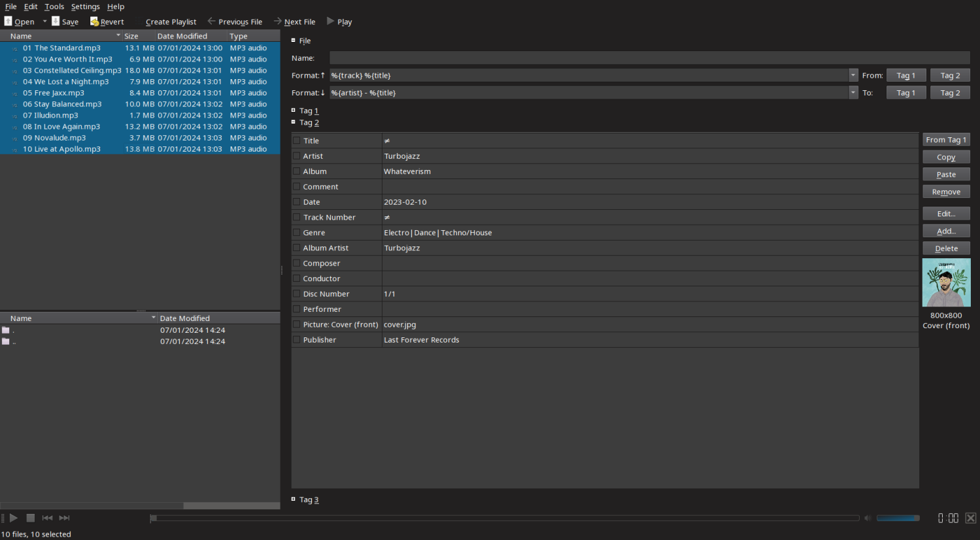Skip to next track in player bar

[64, 518]
